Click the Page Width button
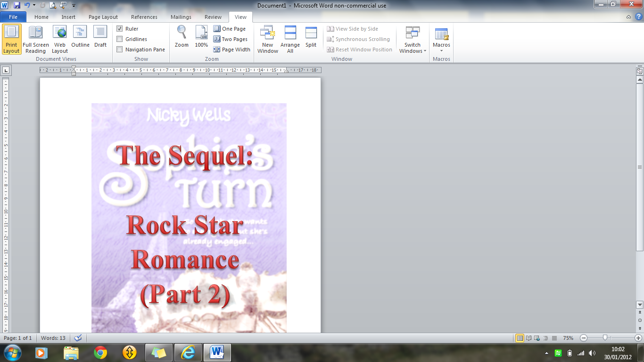644x362 pixels. (x=231, y=49)
